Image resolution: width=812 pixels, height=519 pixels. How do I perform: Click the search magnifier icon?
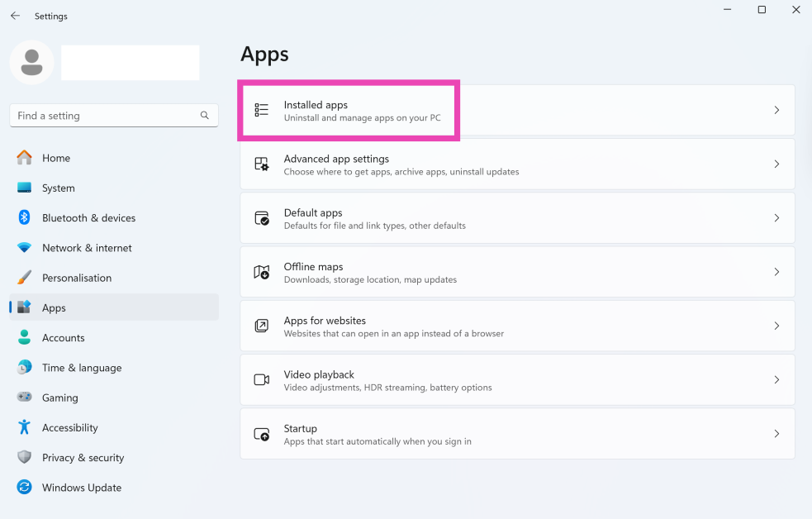205,116
